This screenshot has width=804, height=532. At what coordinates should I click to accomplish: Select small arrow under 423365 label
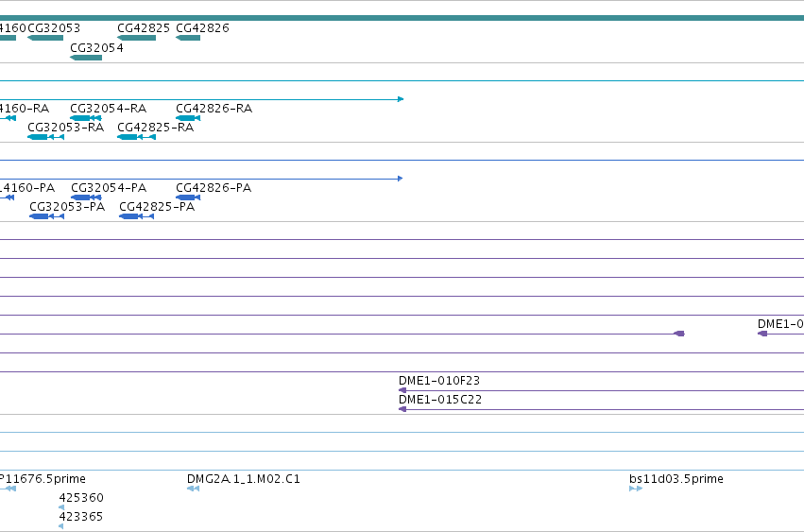point(61,526)
